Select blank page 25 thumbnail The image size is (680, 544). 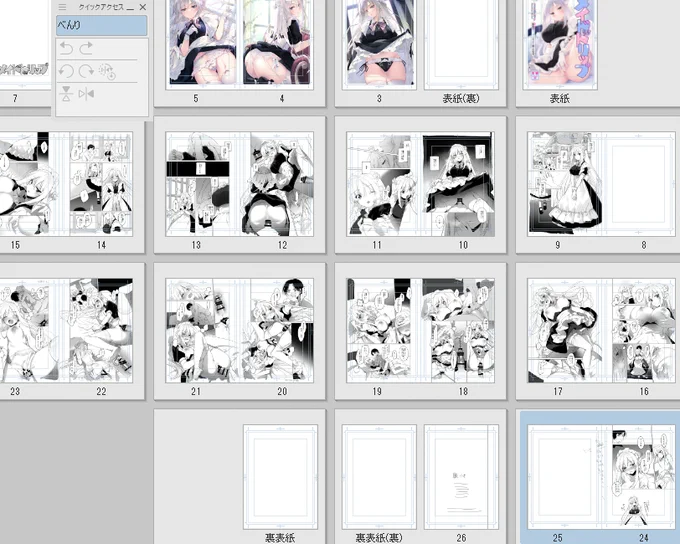click(563, 477)
